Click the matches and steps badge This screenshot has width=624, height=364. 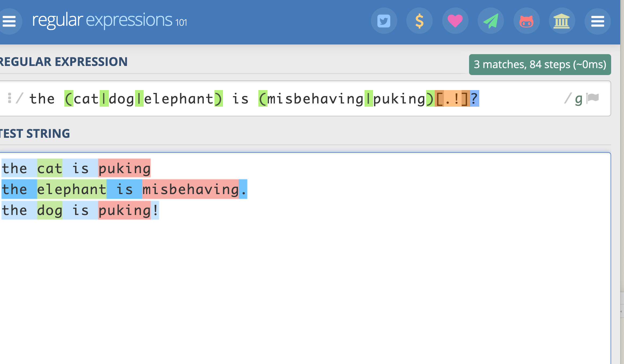540,65
